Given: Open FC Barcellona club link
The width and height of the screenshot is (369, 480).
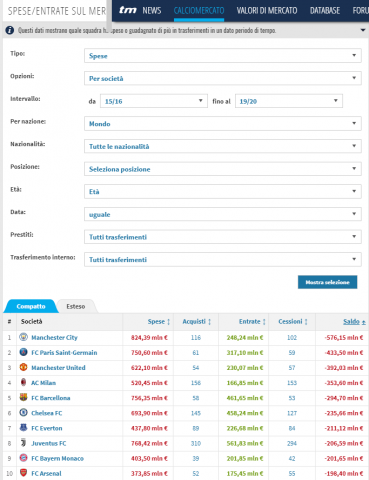Looking at the screenshot, I should (51, 398).
